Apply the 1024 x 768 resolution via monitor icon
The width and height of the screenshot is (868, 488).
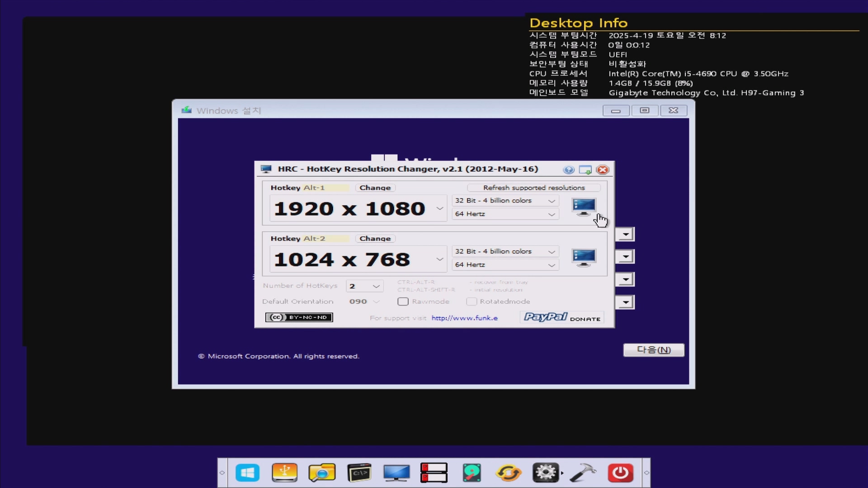tap(584, 258)
